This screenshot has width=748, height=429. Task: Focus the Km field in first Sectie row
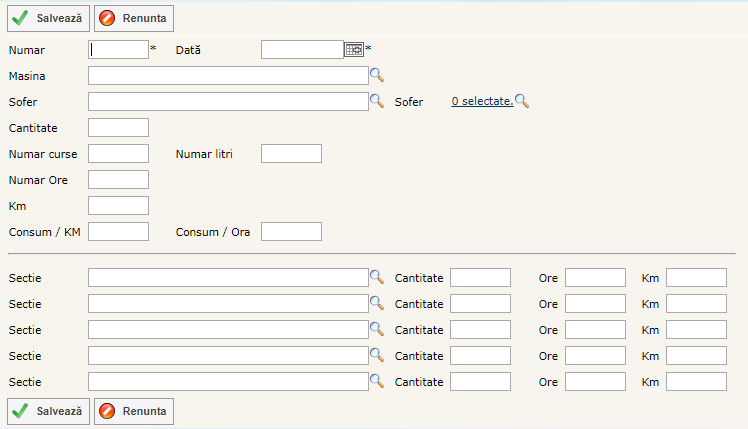(696, 277)
